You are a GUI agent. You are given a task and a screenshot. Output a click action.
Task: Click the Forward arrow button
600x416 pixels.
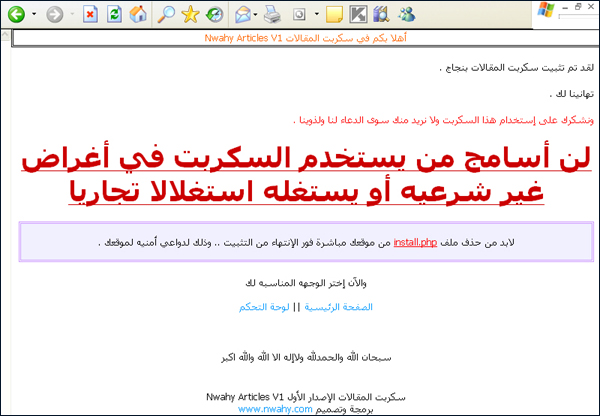click(54, 14)
